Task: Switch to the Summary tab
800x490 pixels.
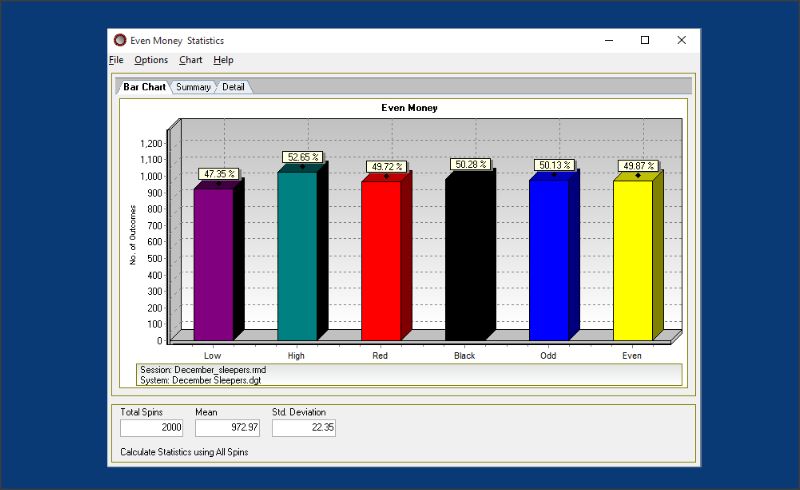Action: (x=193, y=87)
